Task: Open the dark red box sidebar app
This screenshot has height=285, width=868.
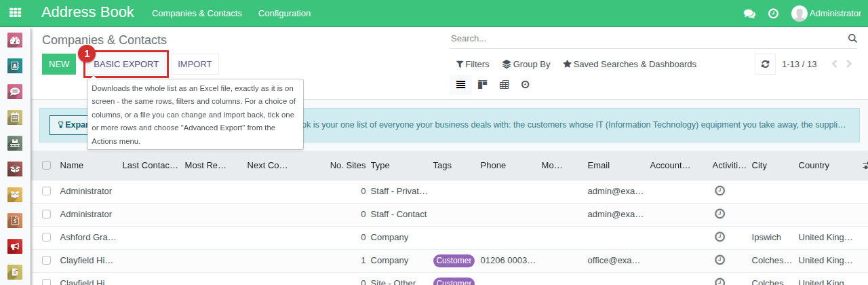Action: (15, 168)
